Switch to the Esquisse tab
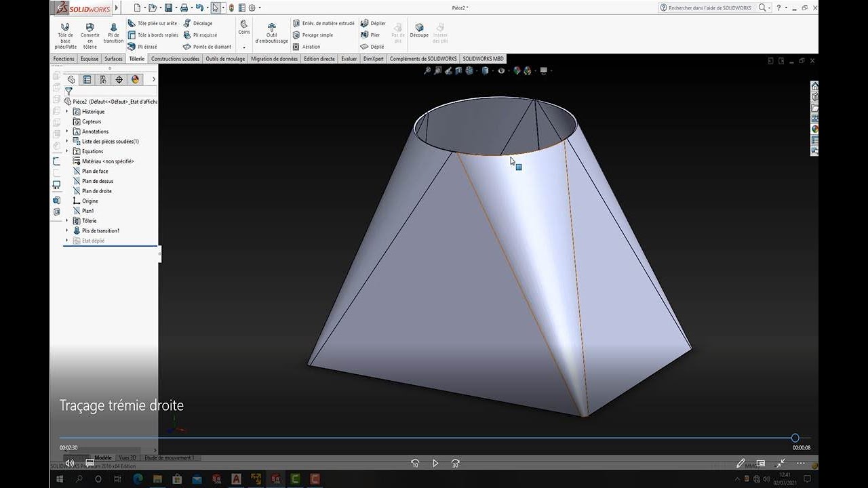 click(x=90, y=59)
